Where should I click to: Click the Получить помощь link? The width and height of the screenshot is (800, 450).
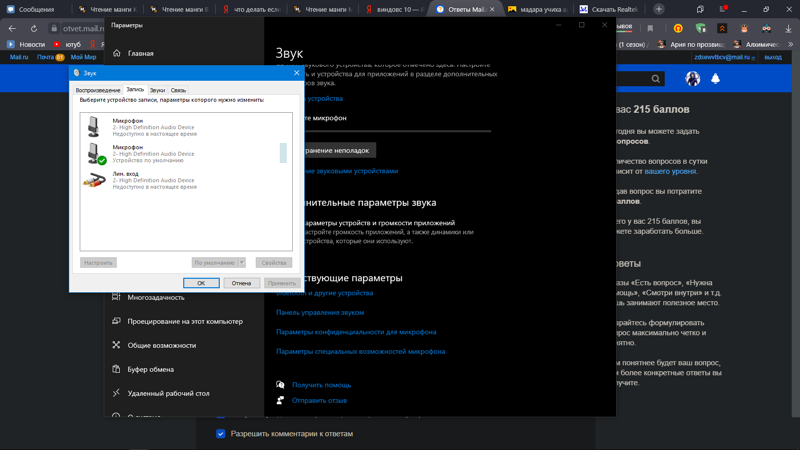321,385
